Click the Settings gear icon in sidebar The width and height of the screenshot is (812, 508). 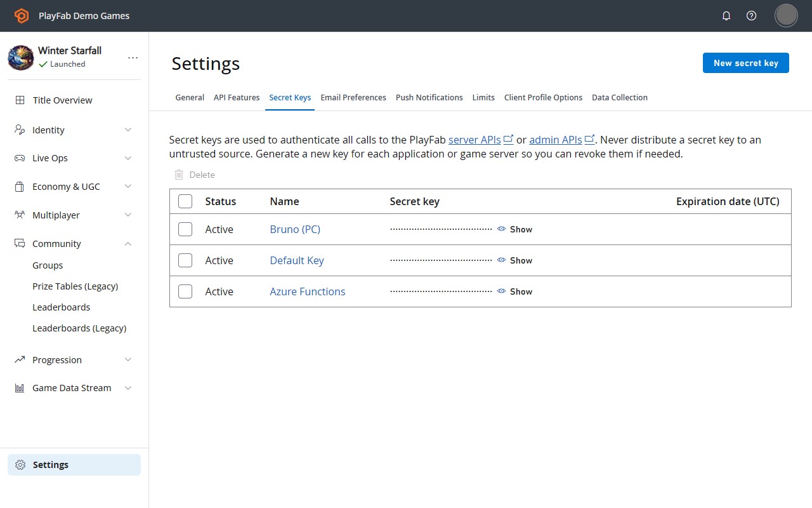20,465
